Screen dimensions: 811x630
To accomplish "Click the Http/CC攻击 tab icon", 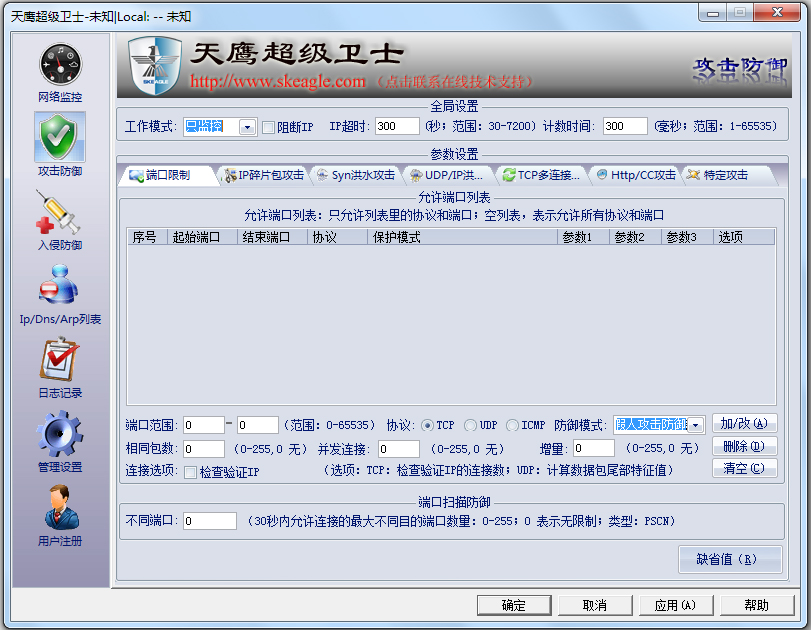I will pos(602,175).
